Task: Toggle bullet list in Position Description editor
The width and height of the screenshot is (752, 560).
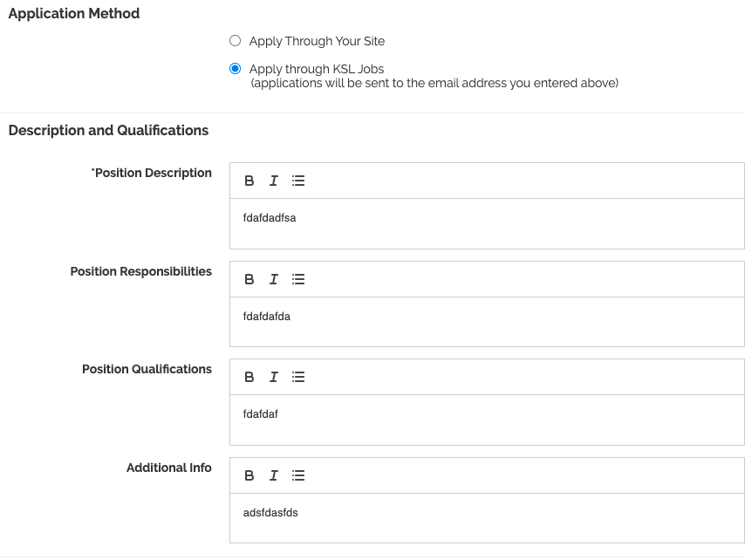Action: pyautogui.click(x=297, y=181)
